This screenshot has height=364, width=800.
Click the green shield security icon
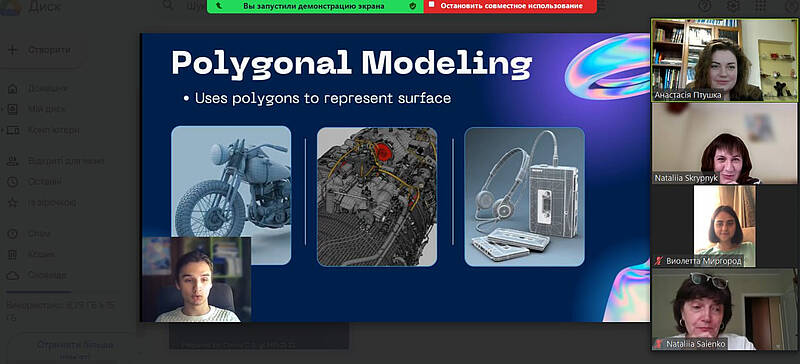pyautogui.click(x=413, y=6)
